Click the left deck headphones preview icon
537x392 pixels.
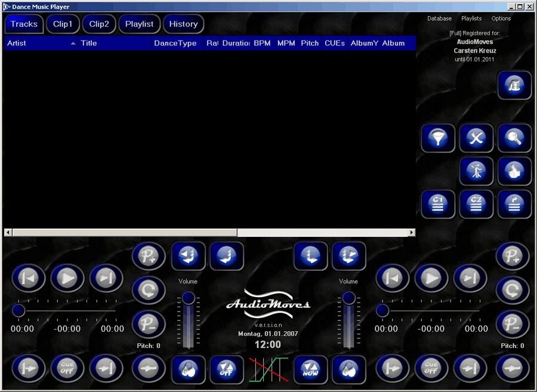coord(189,369)
